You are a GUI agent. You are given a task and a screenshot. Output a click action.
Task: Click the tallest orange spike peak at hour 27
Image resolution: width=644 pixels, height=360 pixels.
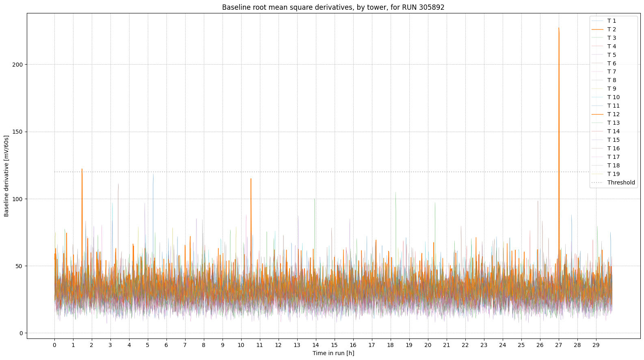(x=559, y=28)
